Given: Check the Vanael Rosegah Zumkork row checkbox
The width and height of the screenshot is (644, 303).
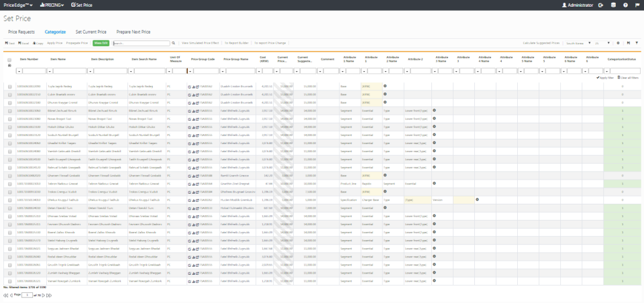Looking at the screenshot, I should point(9,282).
